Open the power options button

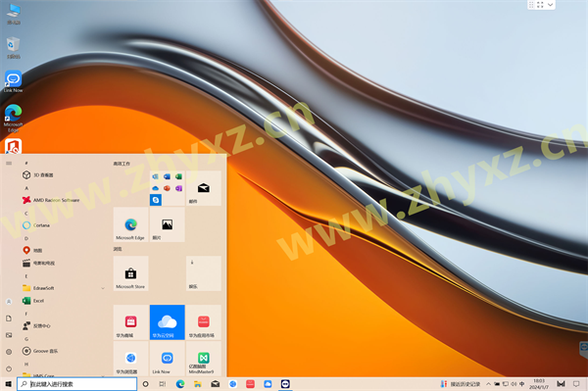click(x=9, y=368)
